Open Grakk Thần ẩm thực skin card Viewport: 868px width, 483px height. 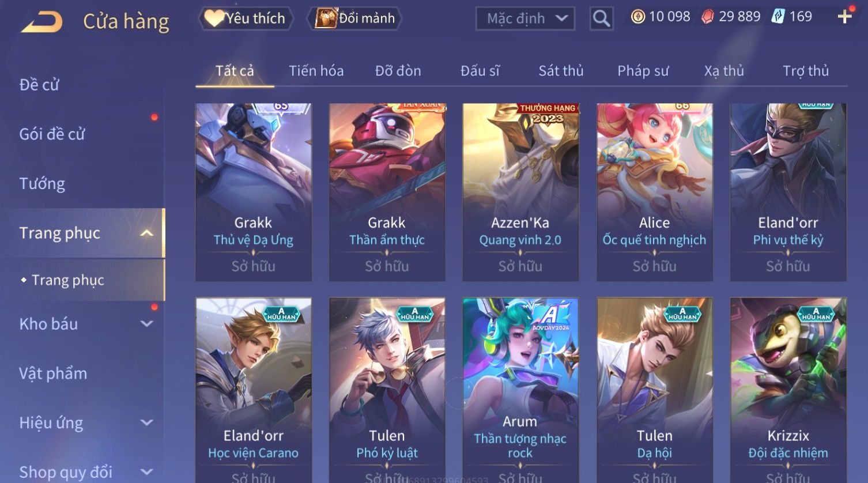click(387, 192)
